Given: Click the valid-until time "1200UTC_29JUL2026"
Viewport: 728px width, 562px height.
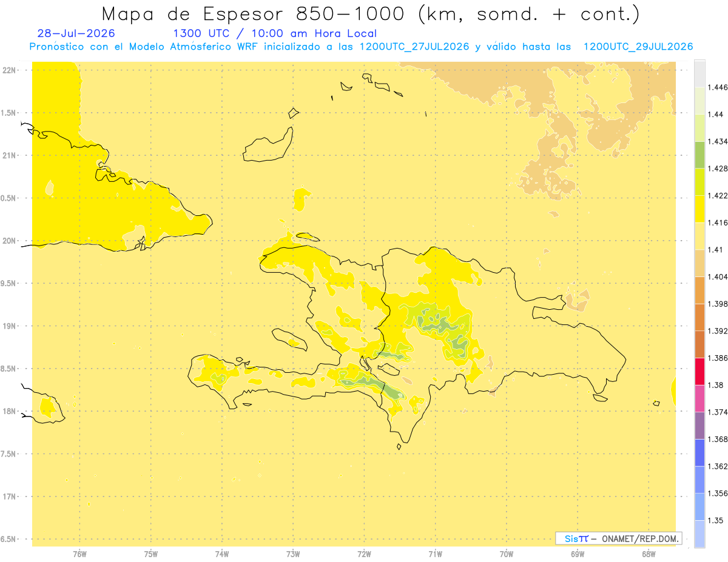Looking at the screenshot, I should [638, 47].
